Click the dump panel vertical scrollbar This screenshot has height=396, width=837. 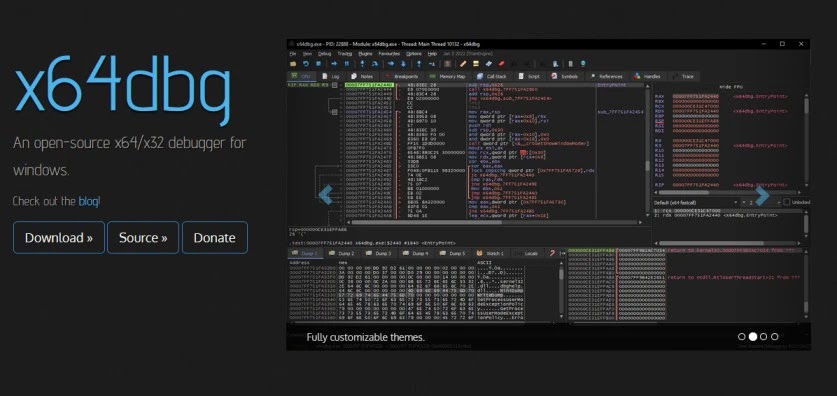pos(561,290)
